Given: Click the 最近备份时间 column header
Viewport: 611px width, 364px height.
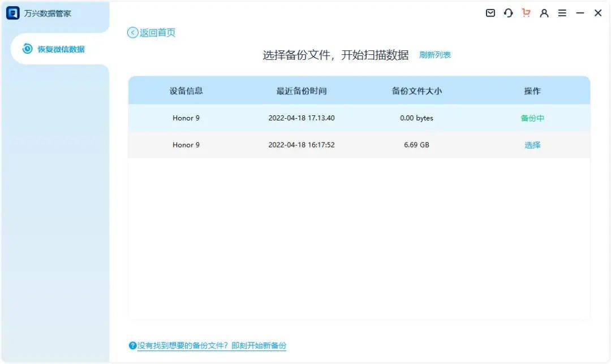Looking at the screenshot, I should (301, 90).
